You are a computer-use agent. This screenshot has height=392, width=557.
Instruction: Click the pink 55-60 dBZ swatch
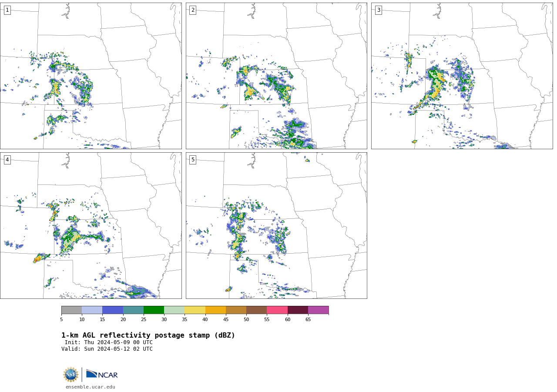(277, 310)
